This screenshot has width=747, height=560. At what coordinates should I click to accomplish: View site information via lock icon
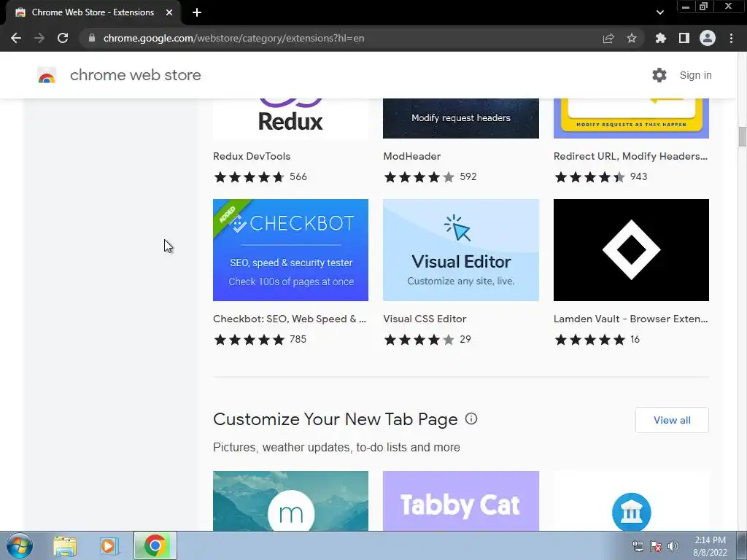click(x=92, y=38)
